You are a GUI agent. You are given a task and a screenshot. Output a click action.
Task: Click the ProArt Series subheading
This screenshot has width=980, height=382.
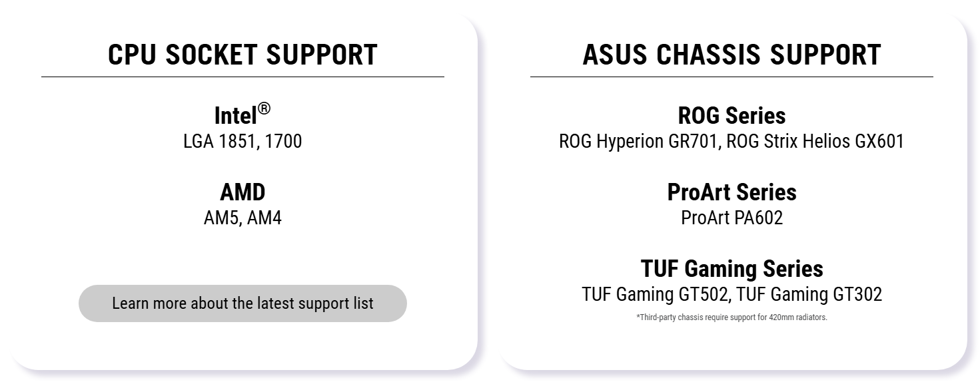click(x=732, y=192)
